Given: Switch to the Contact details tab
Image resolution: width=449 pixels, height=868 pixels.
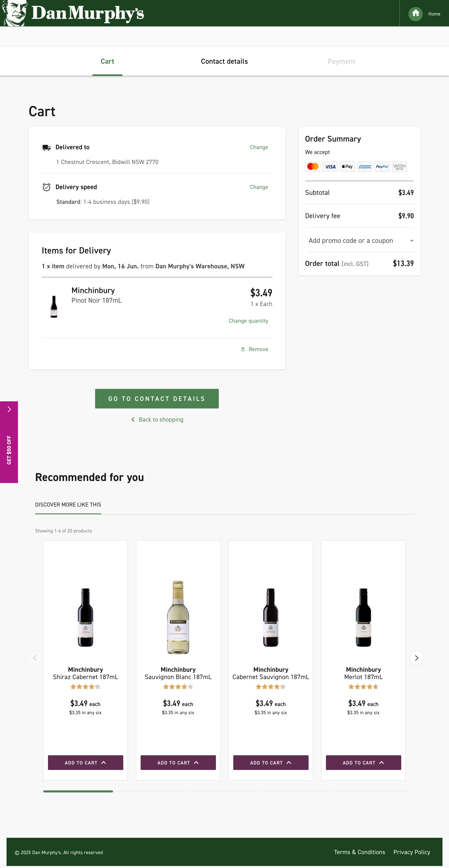Looking at the screenshot, I should (224, 61).
